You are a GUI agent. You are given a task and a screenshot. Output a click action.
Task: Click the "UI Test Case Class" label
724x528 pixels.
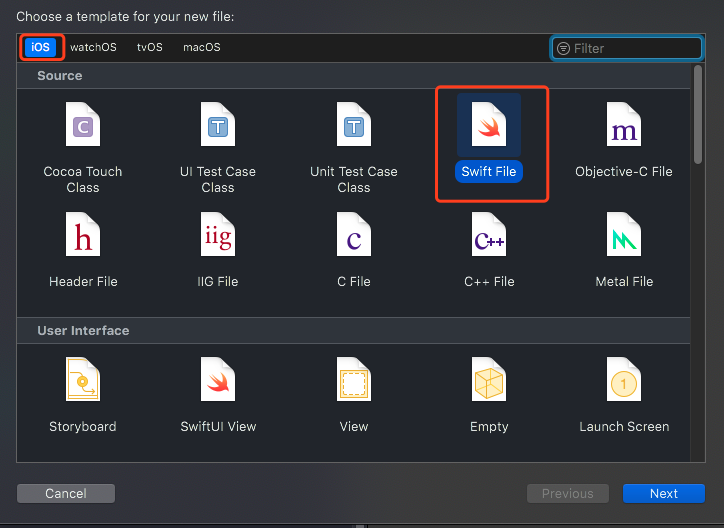(x=217, y=180)
